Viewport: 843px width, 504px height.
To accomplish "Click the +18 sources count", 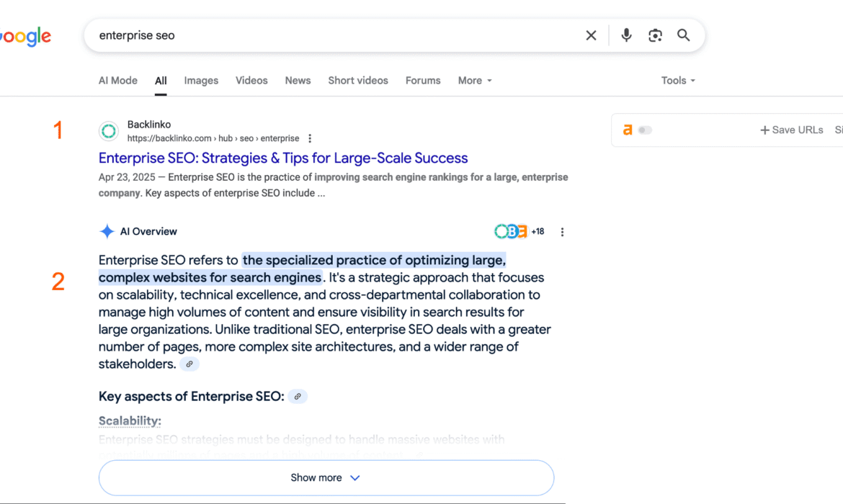I will (x=538, y=232).
